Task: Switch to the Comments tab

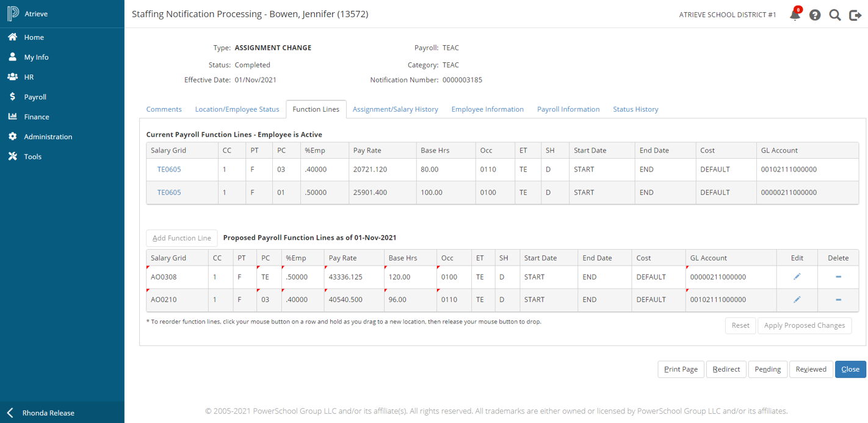Action: [x=164, y=109]
